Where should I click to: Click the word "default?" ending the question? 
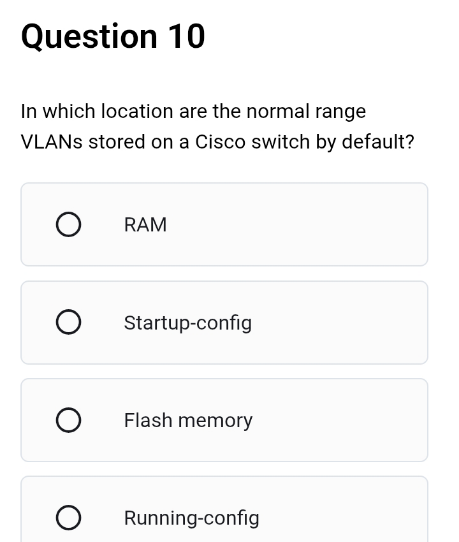(378, 142)
